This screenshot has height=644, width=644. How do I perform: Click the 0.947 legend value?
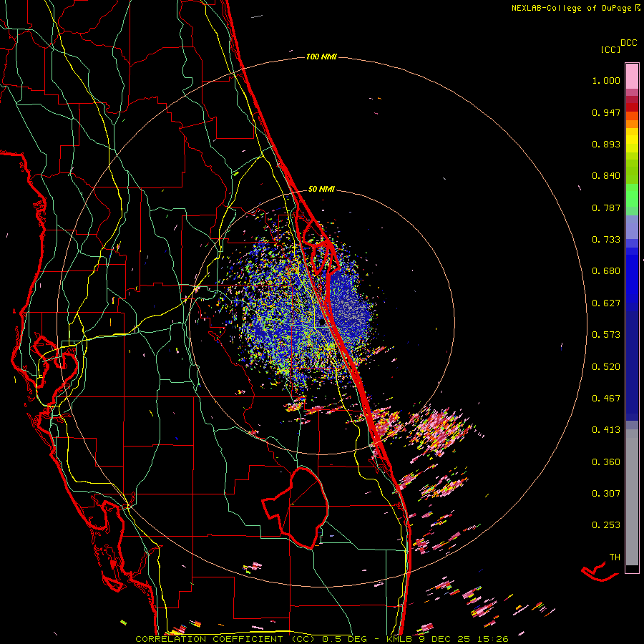[x=606, y=112]
